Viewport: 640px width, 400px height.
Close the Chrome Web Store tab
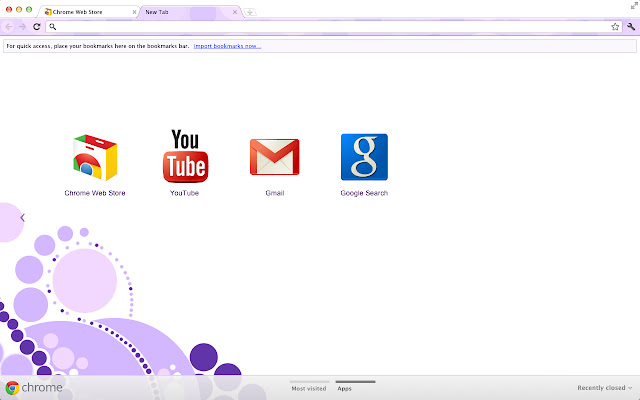tap(134, 12)
